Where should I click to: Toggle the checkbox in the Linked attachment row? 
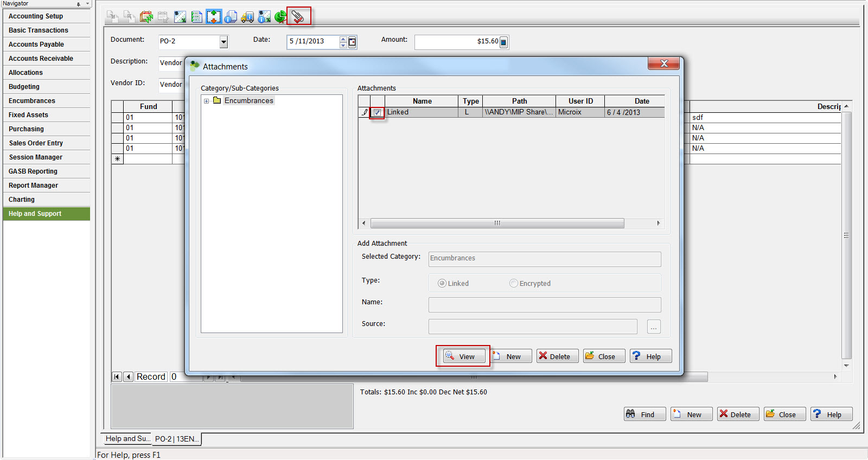click(377, 112)
